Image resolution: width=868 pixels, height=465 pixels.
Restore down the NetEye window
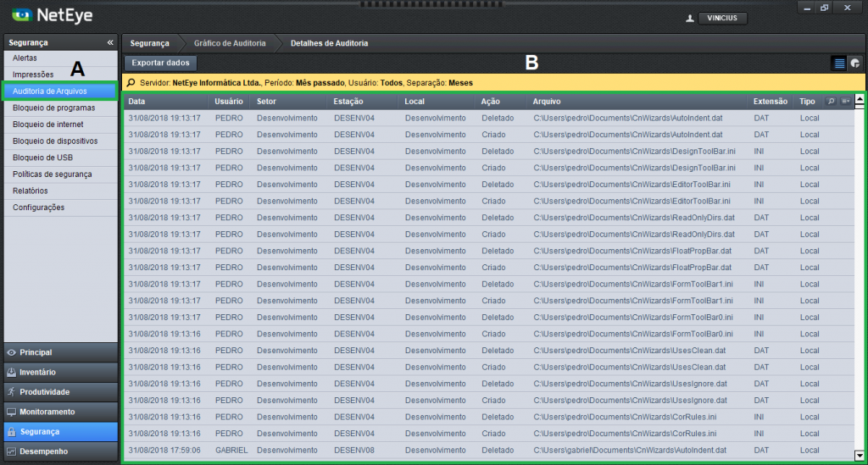pos(824,8)
